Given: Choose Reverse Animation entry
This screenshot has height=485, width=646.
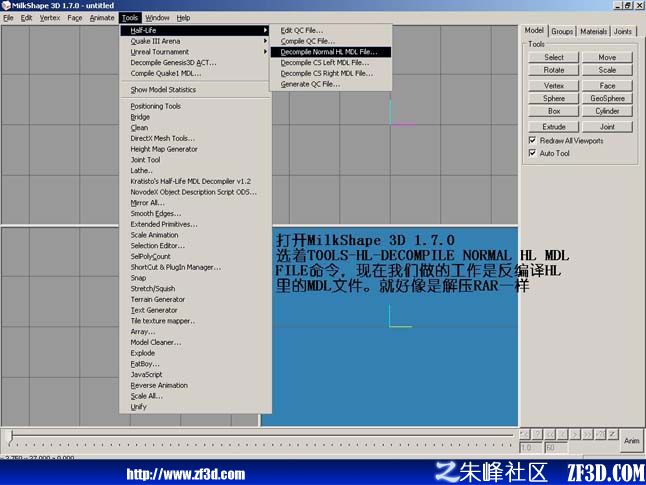Looking at the screenshot, I should point(194,385).
